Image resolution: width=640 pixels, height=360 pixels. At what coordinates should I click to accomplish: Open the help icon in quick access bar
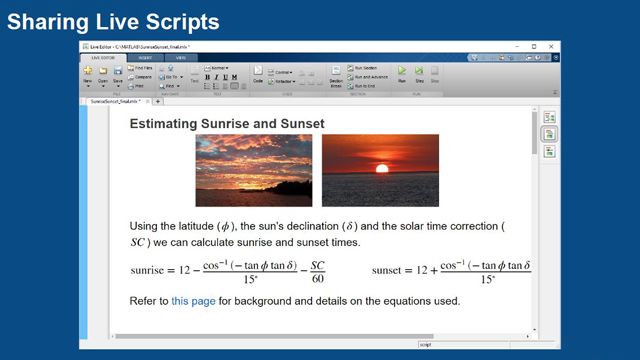point(538,58)
